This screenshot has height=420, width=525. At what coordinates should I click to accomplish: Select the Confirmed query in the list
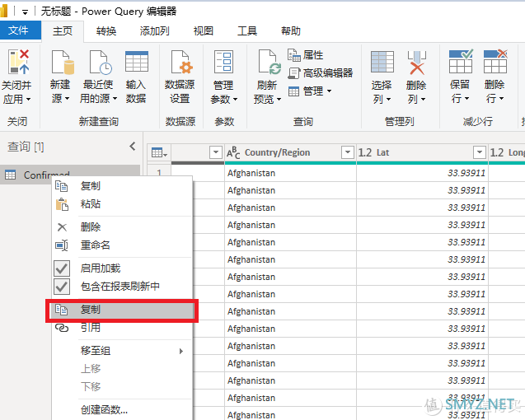[69, 175]
